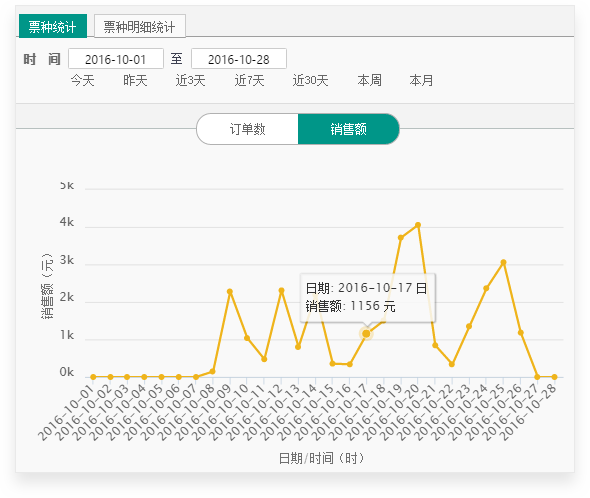Click the peak data point on 2016-10-20
The image size is (590, 498).
pos(418,225)
